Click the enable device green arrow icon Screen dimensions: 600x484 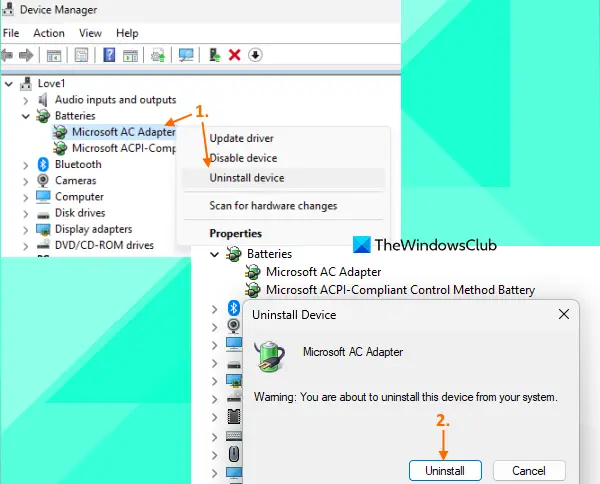coord(215,55)
